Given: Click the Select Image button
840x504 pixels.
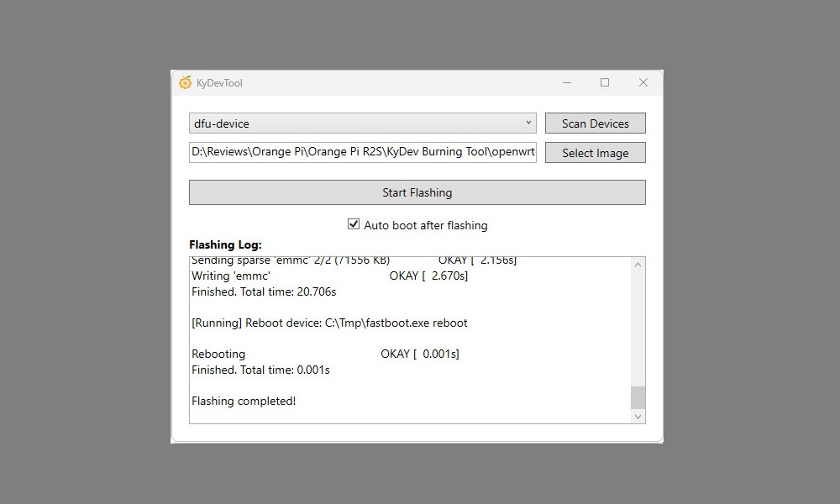Looking at the screenshot, I should click(595, 153).
